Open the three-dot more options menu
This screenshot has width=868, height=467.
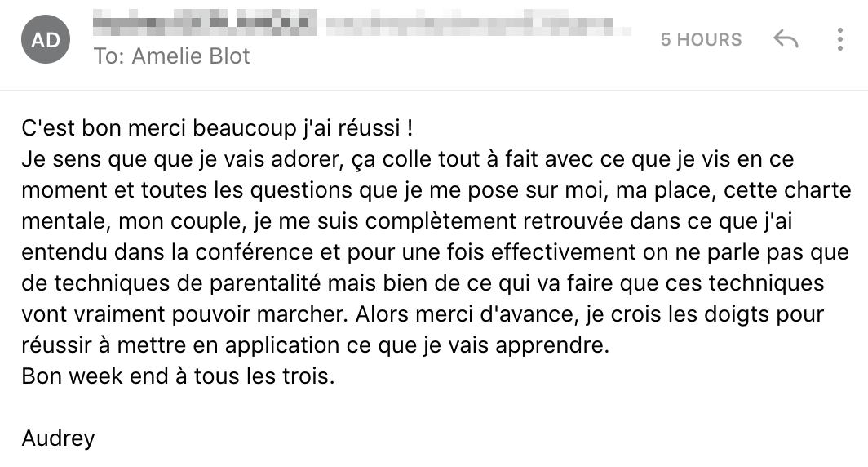839,39
